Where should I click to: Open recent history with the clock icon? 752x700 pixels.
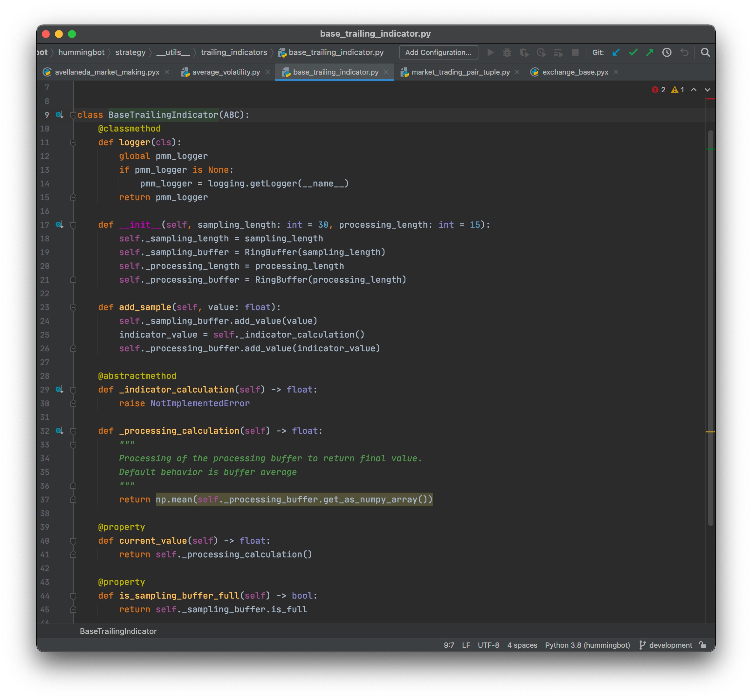pyautogui.click(x=667, y=53)
